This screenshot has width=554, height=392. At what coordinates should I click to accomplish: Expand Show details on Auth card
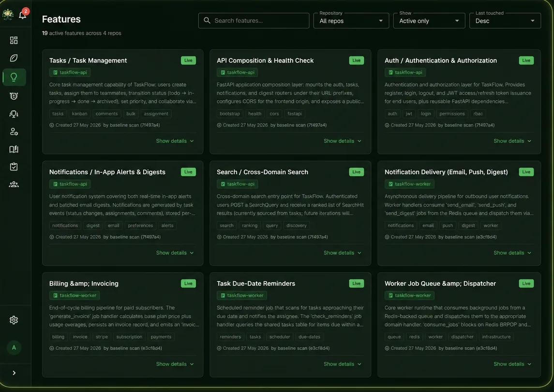coord(512,141)
